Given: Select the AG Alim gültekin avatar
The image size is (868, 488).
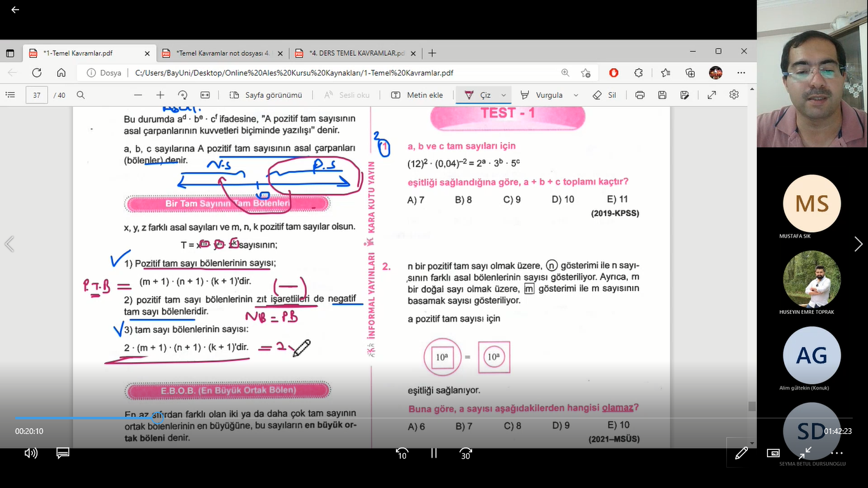Looking at the screenshot, I should pyautogui.click(x=812, y=356).
